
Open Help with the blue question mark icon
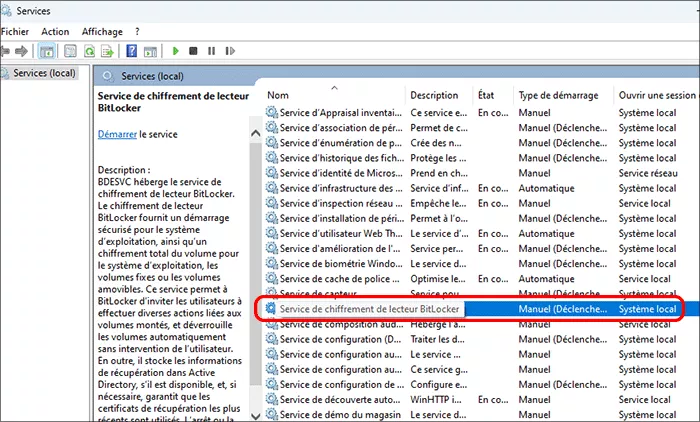(x=131, y=51)
